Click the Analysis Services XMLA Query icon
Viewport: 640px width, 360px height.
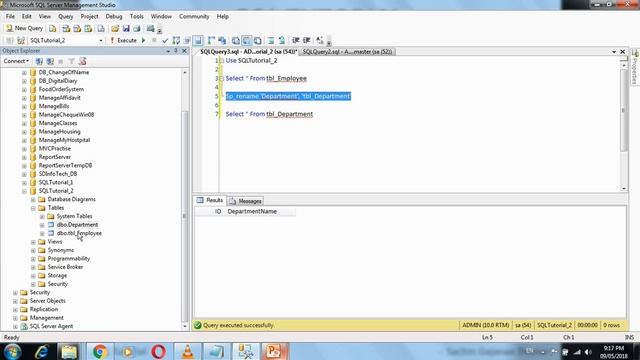[x=88, y=29]
